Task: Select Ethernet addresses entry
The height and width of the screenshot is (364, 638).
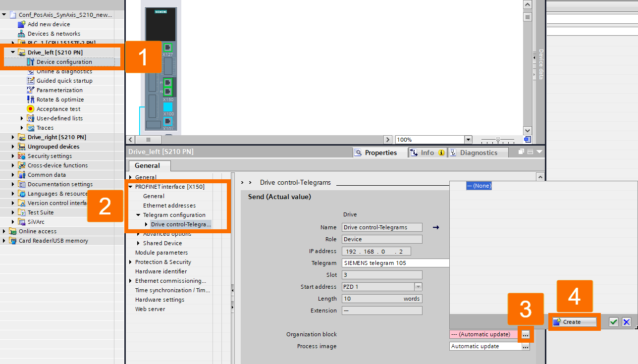Action: coord(169,206)
